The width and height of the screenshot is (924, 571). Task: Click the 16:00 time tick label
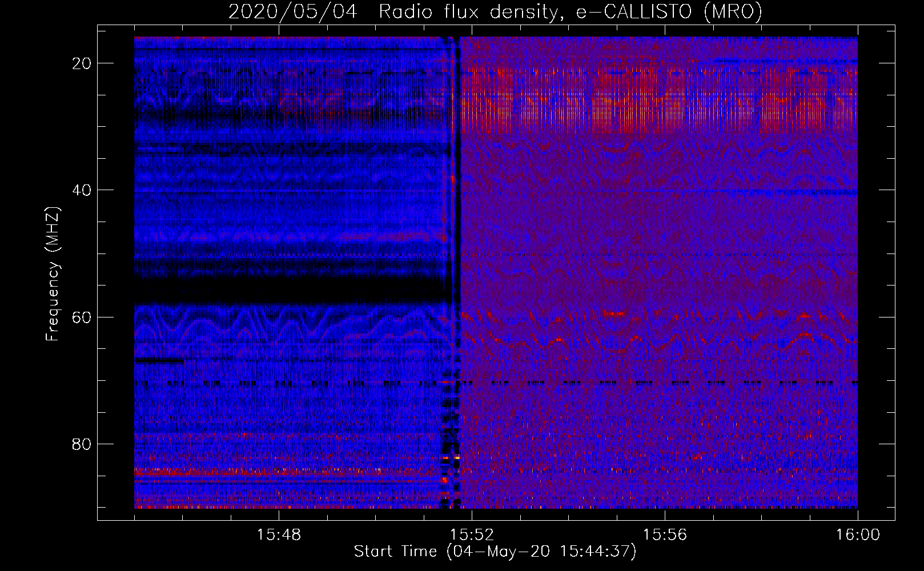[858, 535]
